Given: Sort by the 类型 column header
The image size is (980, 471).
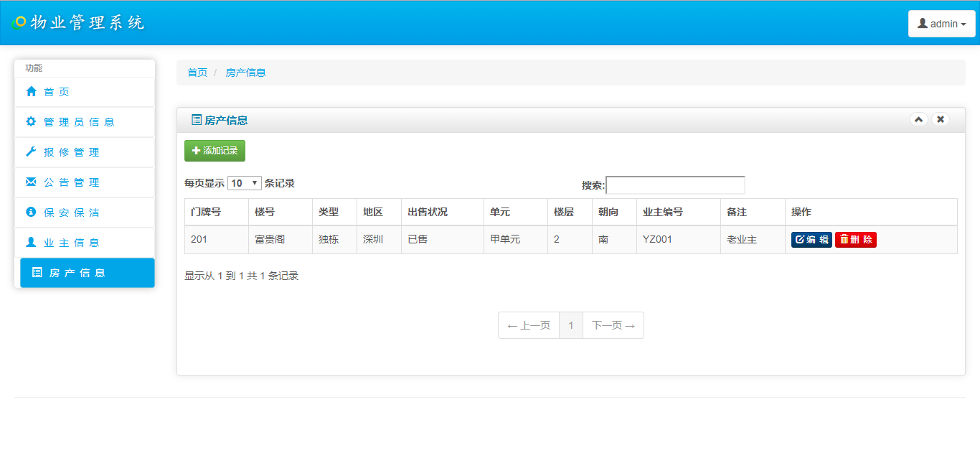Looking at the screenshot, I should click(335, 213).
